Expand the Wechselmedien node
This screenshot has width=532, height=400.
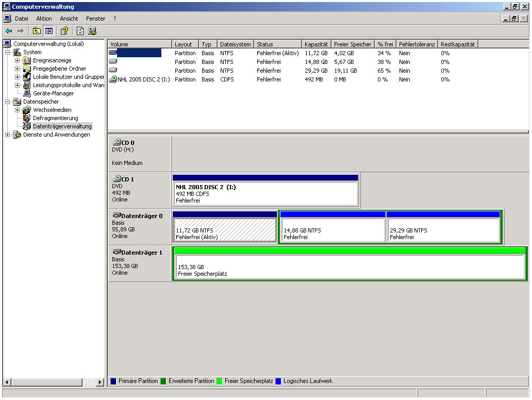[18, 110]
